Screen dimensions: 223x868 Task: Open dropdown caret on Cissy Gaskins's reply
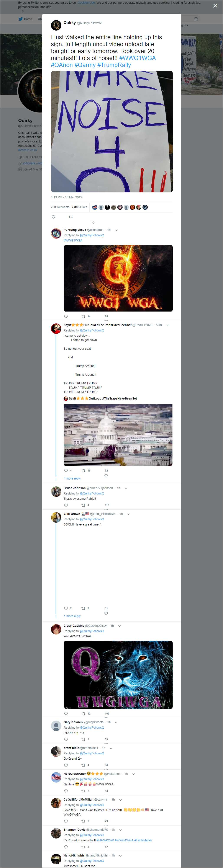point(120,626)
